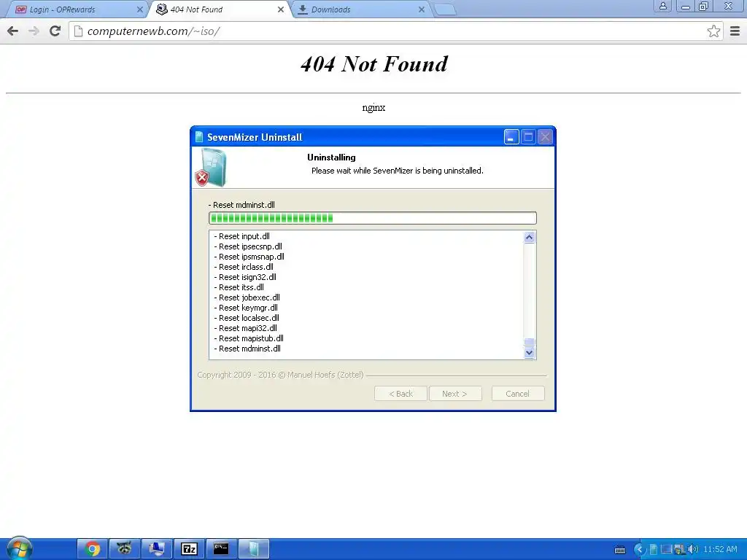Click Cancel in SevenMizer Uninstall

tap(518, 394)
